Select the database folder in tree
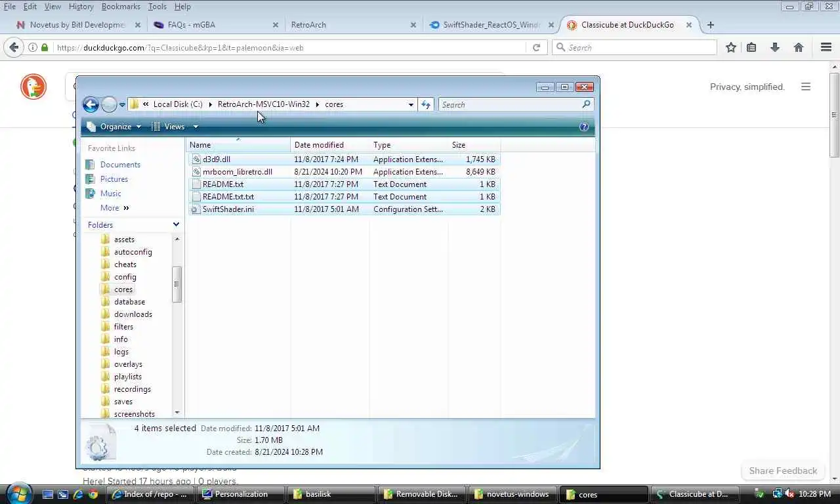Viewport: 840px width, 504px height. click(129, 302)
